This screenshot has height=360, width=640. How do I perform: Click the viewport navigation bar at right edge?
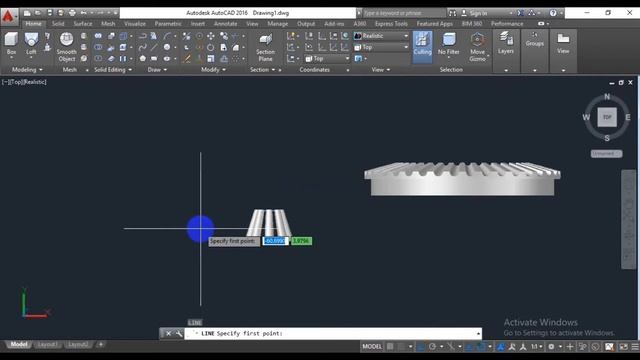pos(629,219)
